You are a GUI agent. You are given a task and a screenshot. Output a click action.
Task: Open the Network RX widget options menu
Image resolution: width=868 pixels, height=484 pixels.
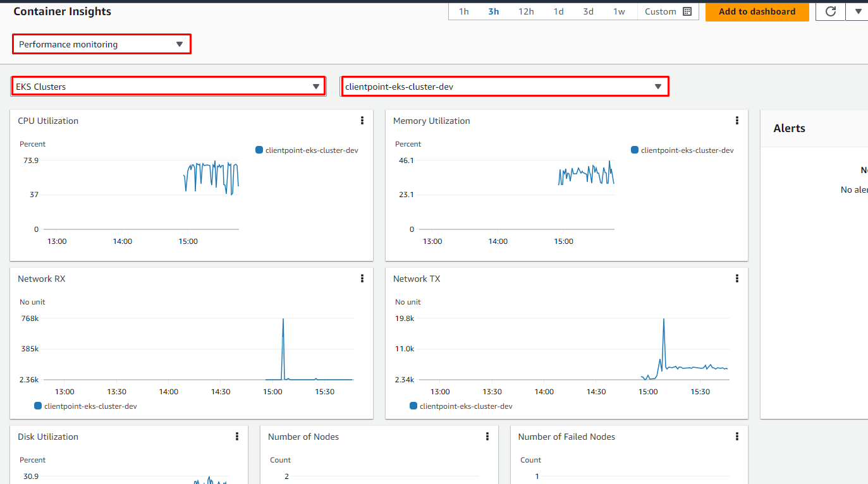[362, 278]
